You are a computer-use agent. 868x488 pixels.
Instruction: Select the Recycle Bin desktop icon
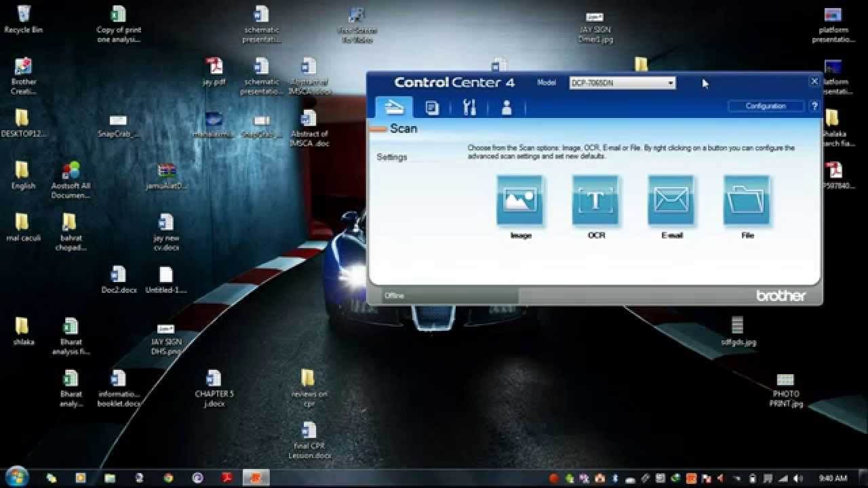(x=23, y=20)
